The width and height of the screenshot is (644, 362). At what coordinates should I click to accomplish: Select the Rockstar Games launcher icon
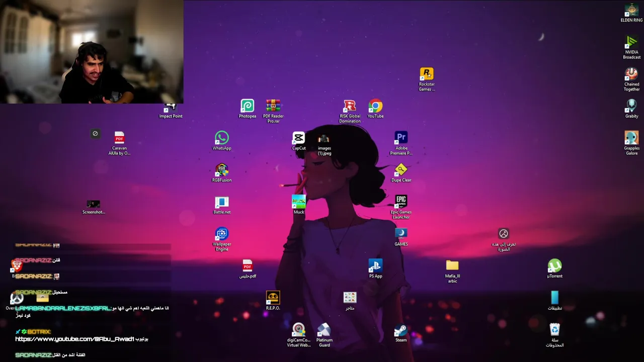point(427,79)
